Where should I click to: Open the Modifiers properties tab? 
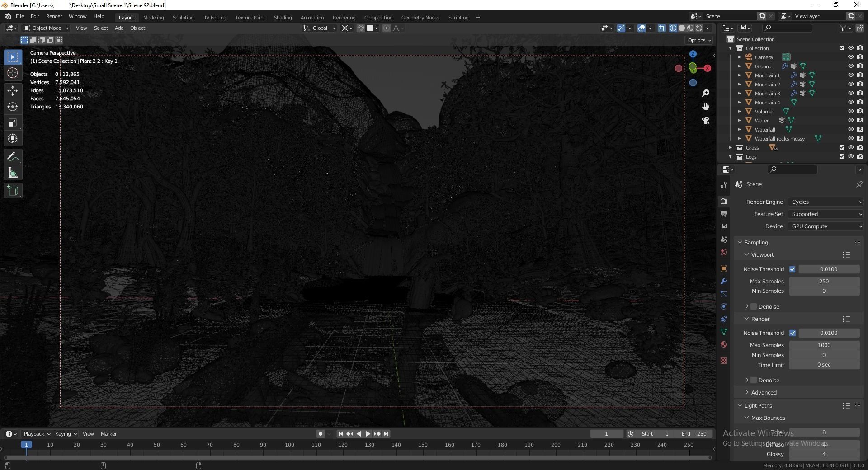[724, 281]
